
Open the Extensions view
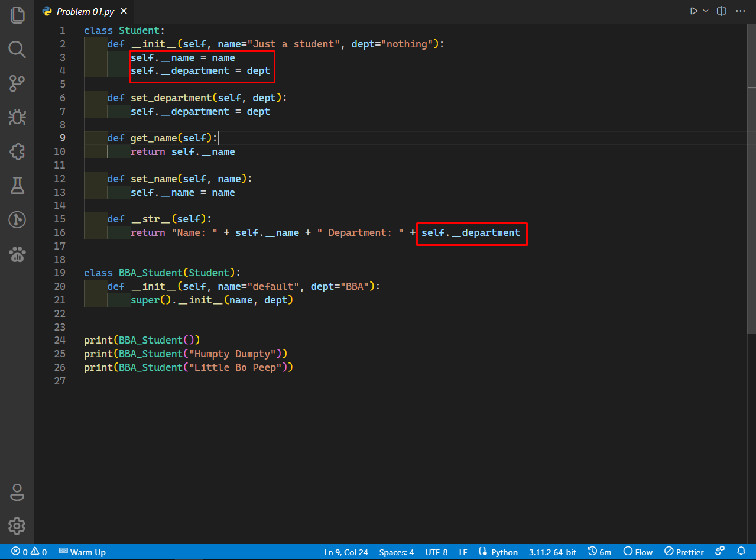tap(17, 151)
